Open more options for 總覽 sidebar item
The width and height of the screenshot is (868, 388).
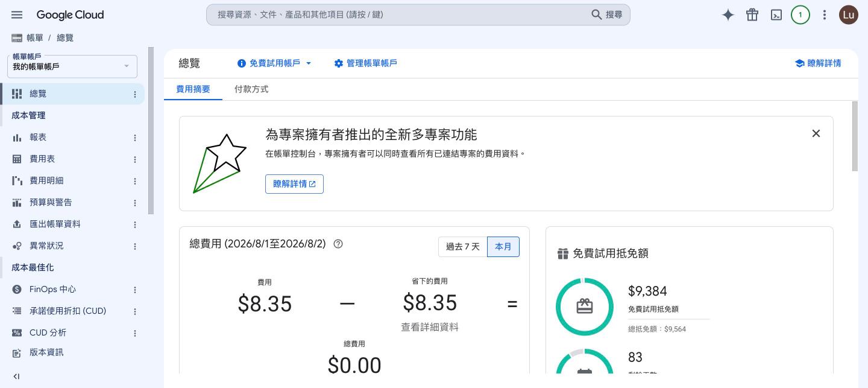coord(135,94)
